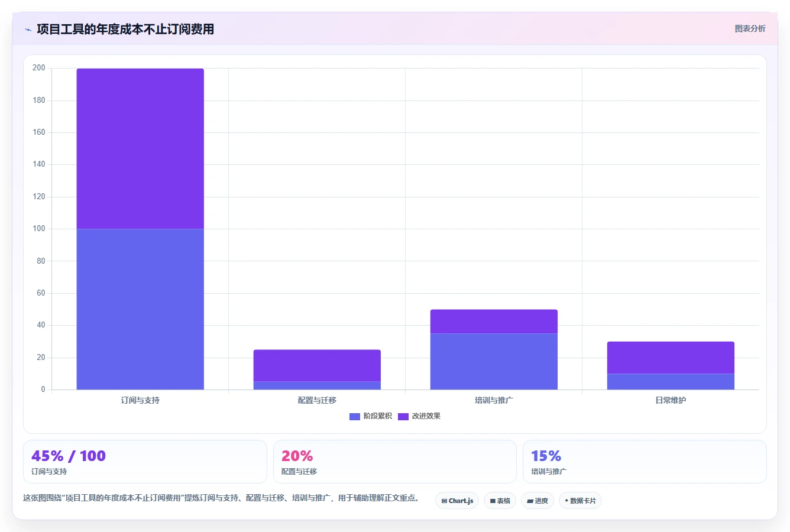Select the 15% 培训与推广 stat card
The image size is (790, 532).
tap(645, 462)
